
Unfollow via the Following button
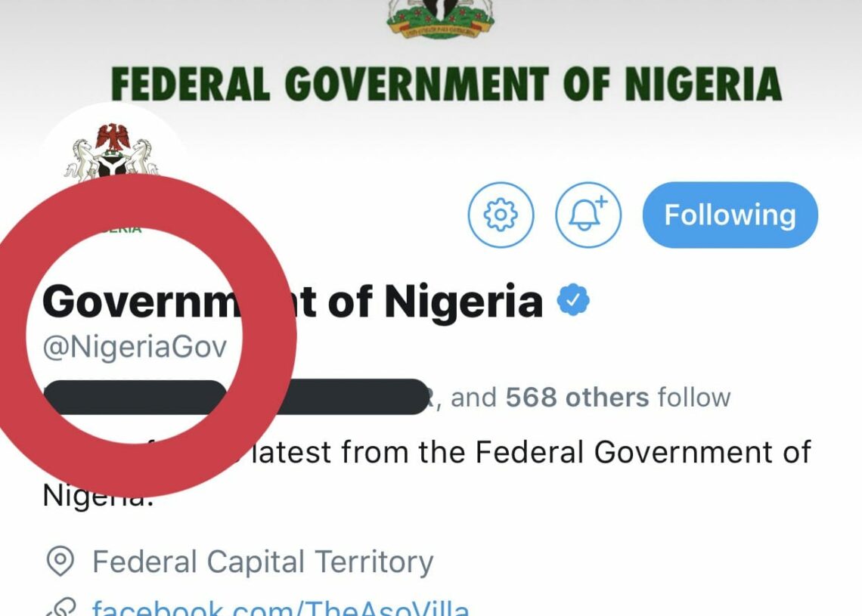(730, 215)
